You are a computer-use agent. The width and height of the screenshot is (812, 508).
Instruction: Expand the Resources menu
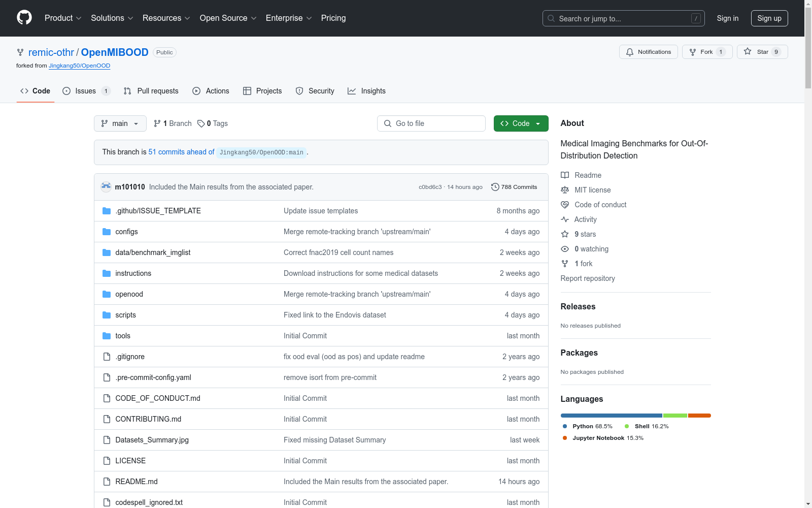click(x=166, y=18)
